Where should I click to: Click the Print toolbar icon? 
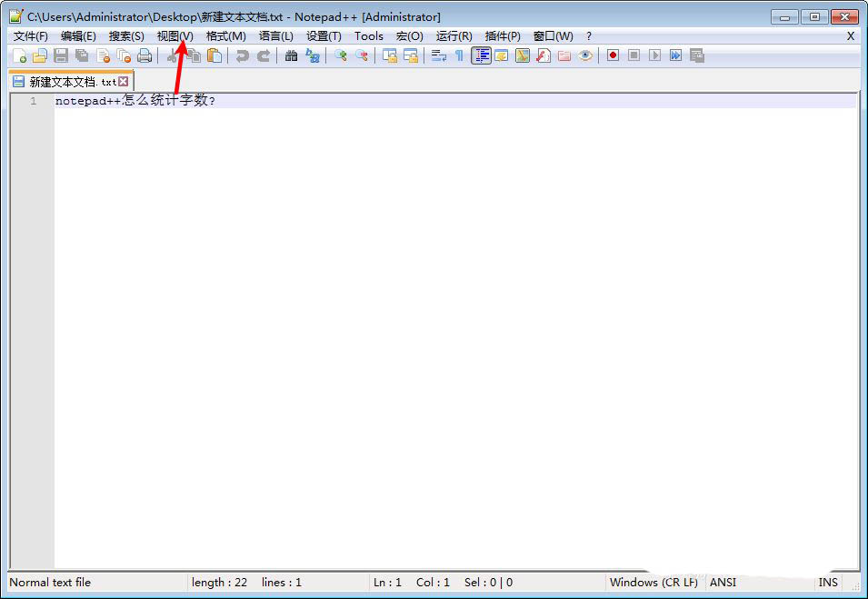coord(145,55)
